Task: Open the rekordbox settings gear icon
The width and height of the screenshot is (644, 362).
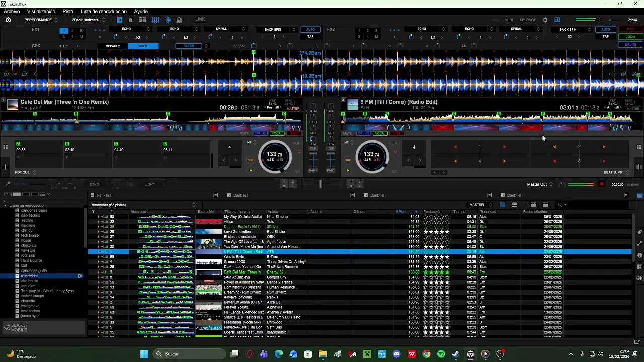Action: tap(545, 20)
